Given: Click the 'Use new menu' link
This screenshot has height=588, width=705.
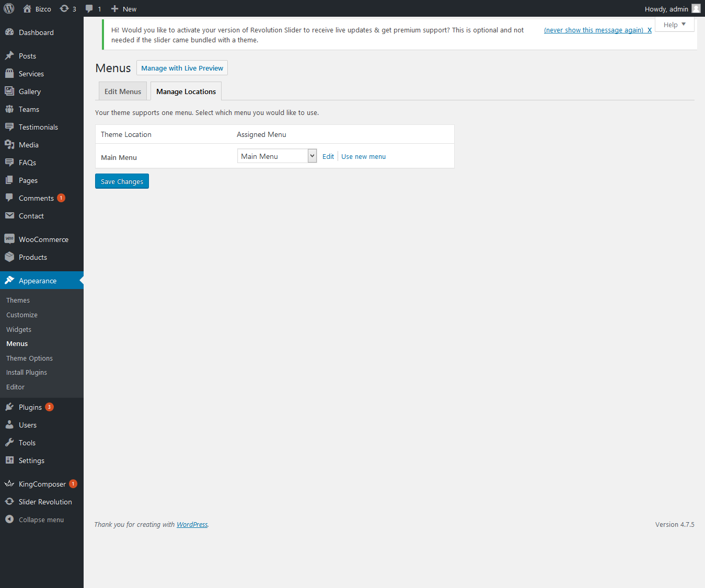Looking at the screenshot, I should 363,157.
